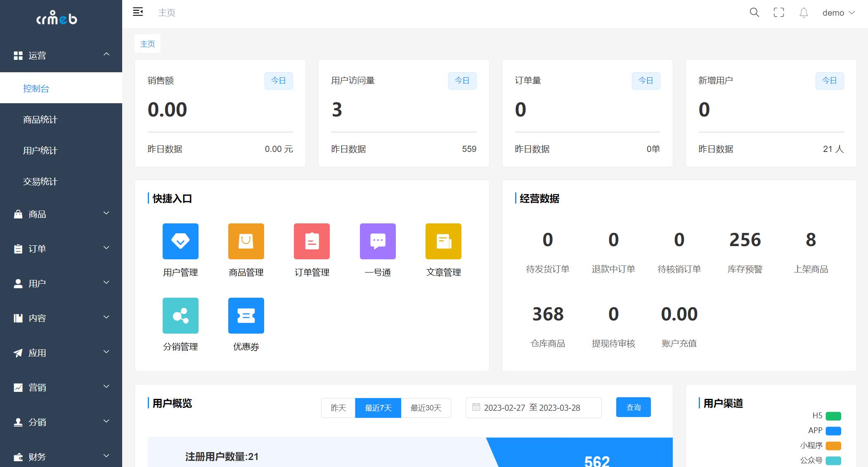The height and width of the screenshot is (467, 868).
Task: Click 待发货订单 count in 经营数据
Action: [548, 239]
